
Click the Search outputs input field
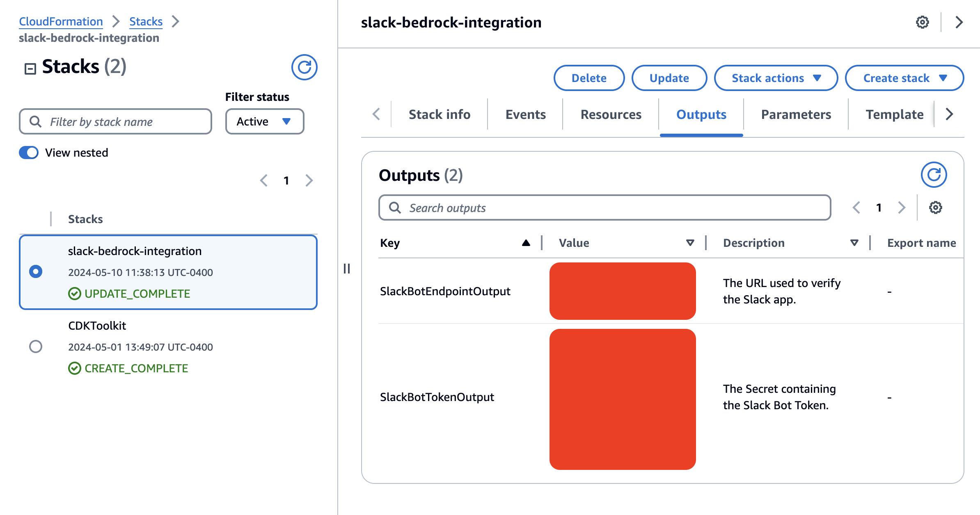(x=604, y=208)
